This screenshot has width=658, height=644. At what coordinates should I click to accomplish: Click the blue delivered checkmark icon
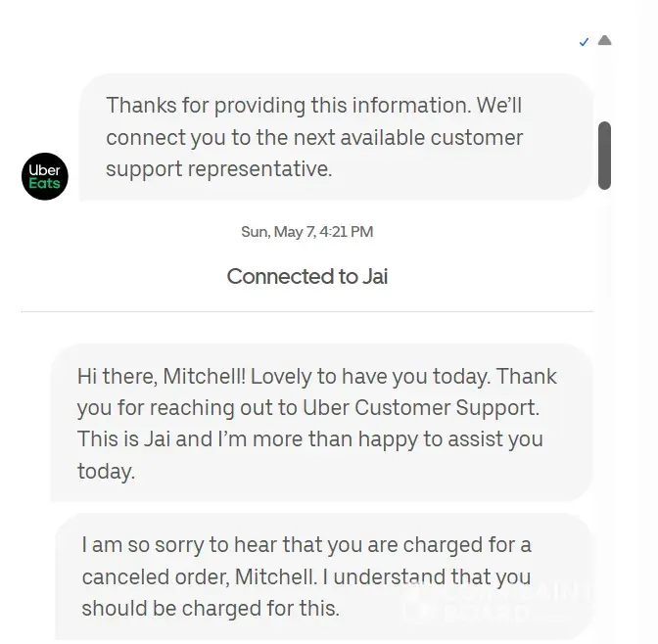click(585, 42)
